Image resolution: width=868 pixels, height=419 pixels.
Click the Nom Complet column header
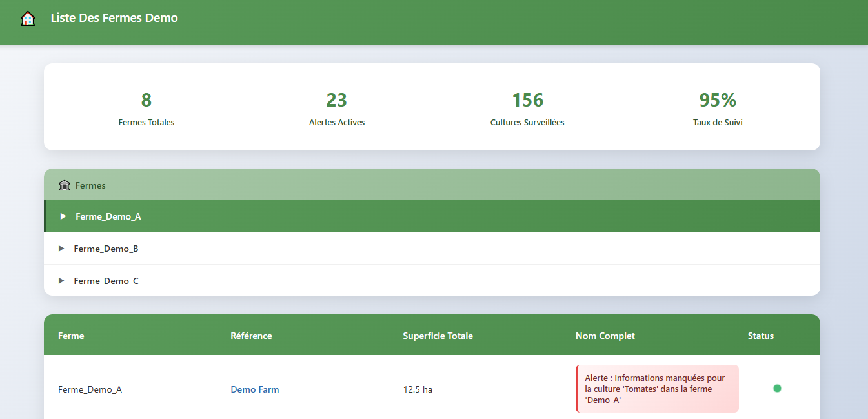(x=605, y=336)
